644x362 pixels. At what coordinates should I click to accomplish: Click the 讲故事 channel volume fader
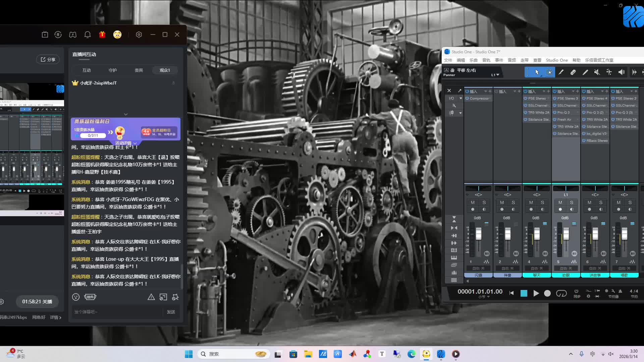(x=595, y=234)
